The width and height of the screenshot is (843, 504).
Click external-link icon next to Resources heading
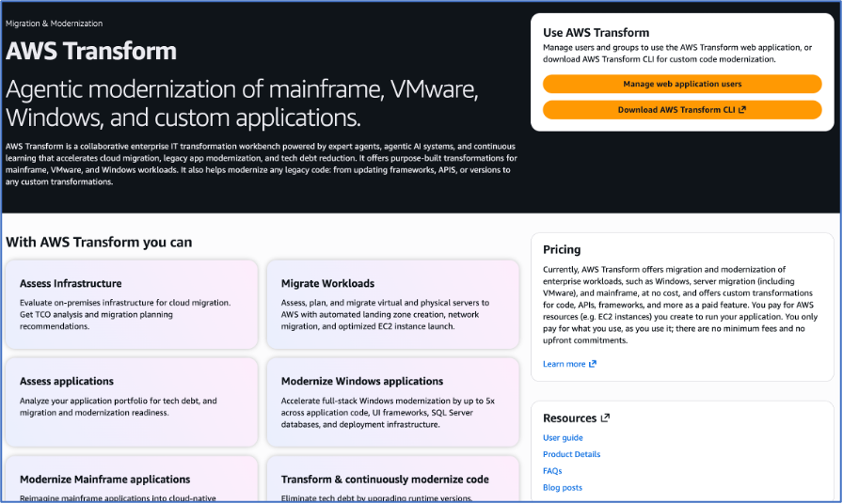coord(605,417)
